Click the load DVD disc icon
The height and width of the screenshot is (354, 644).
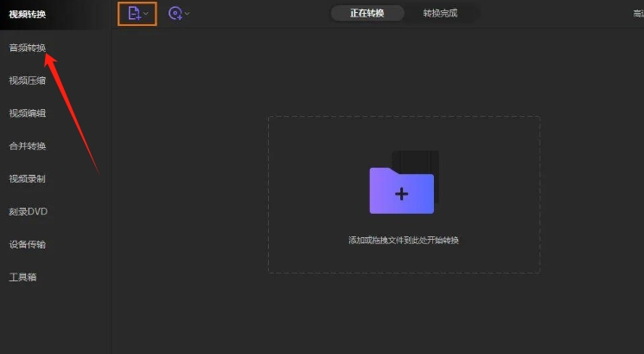pos(175,14)
